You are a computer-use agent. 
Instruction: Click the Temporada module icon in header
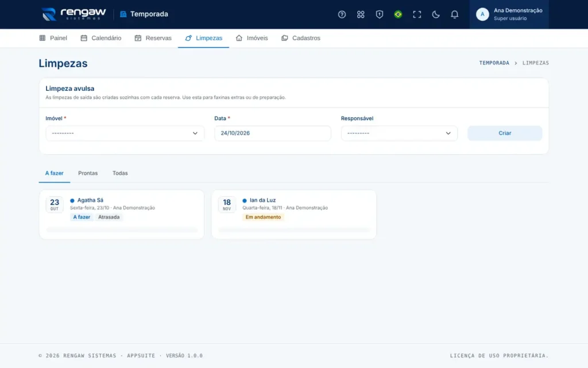[123, 14]
